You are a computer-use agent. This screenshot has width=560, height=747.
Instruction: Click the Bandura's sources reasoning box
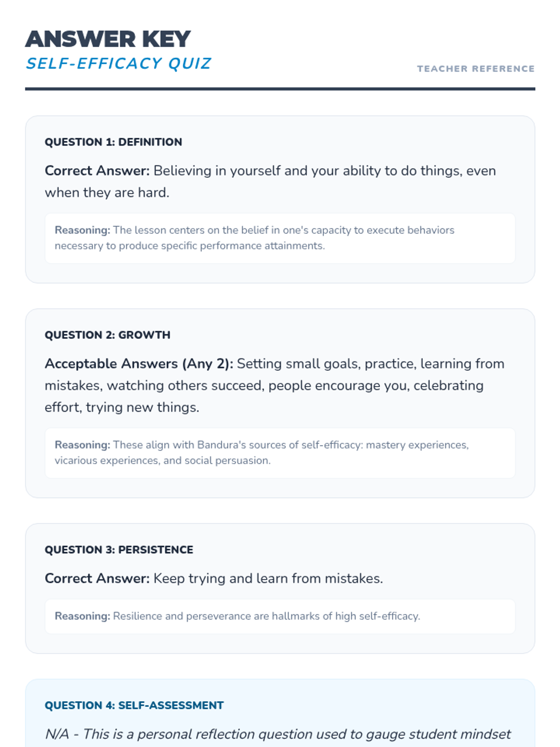pyautogui.click(x=280, y=453)
